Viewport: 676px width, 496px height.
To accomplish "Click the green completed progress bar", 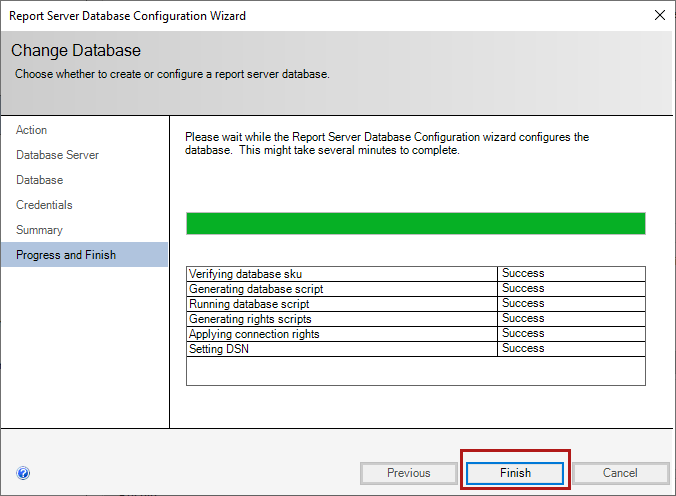I will [x=415, y=223].
